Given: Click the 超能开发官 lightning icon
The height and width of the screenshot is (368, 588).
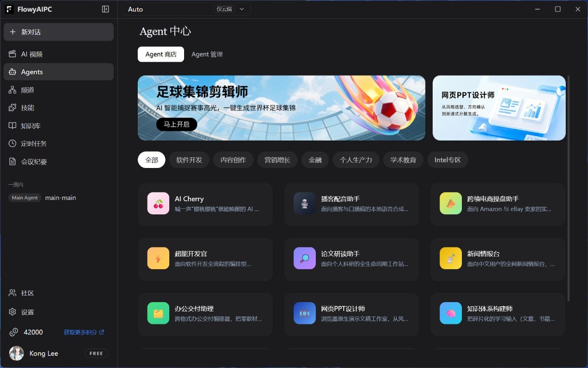Looking at the screenshot, I should pos(158,258).
